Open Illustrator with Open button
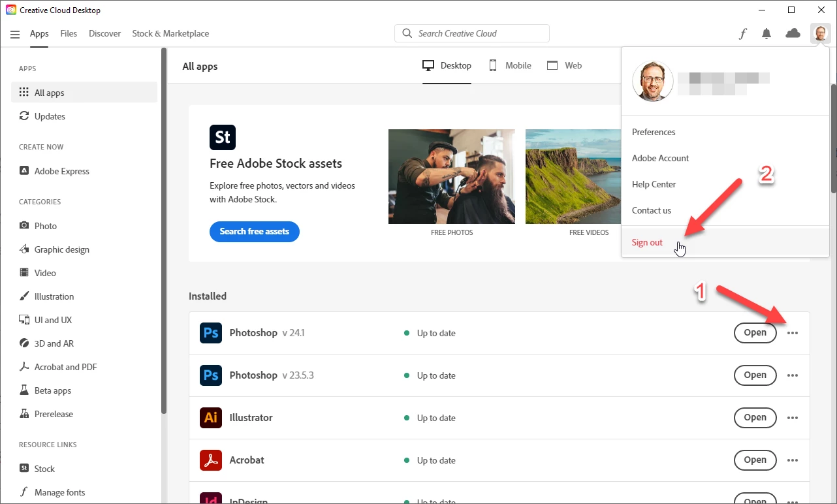 click(755, 418)
